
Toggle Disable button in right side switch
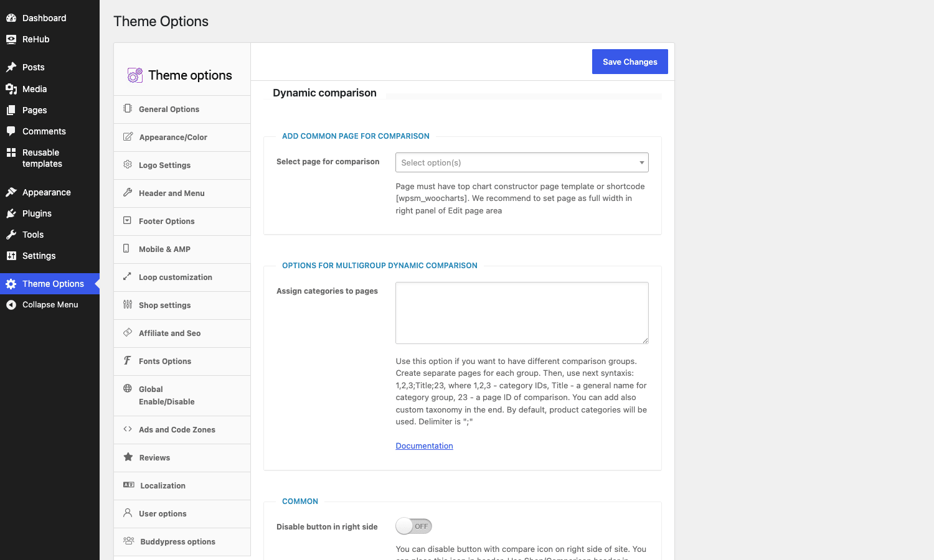click(x=414, y=526)
